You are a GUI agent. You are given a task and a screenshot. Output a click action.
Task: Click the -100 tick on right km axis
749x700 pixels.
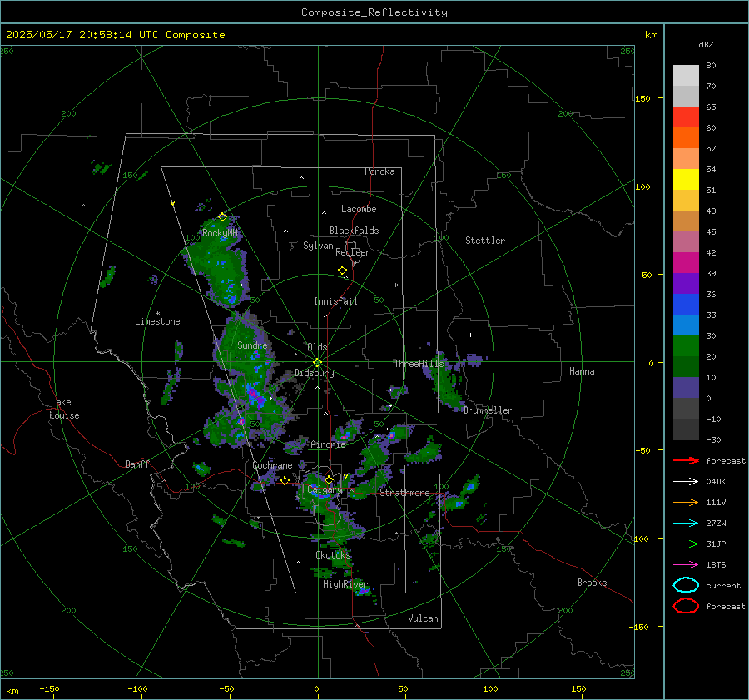(x=639, y=539)
